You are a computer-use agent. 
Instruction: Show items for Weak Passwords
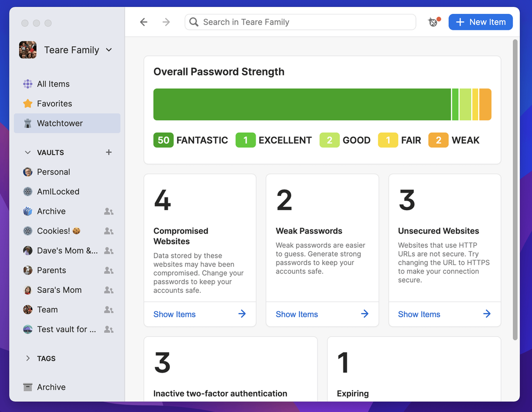pos(322,314)
